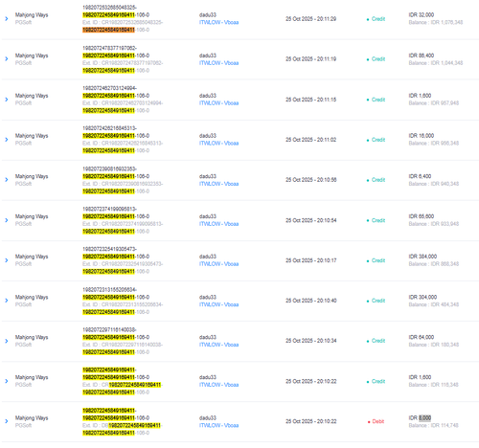
Task: Click the amount IDR 65,600
Action: pyautogui.click(x=422, y=216)
